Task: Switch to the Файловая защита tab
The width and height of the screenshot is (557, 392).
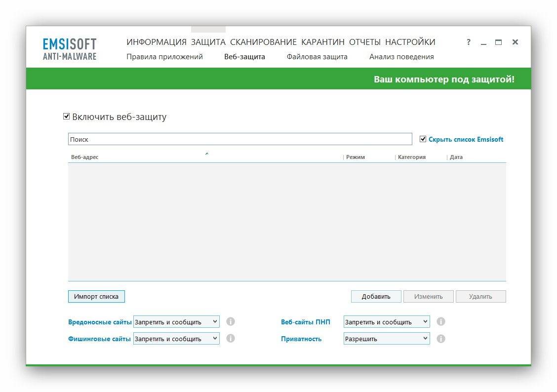Action: click(x=317, y=57)
